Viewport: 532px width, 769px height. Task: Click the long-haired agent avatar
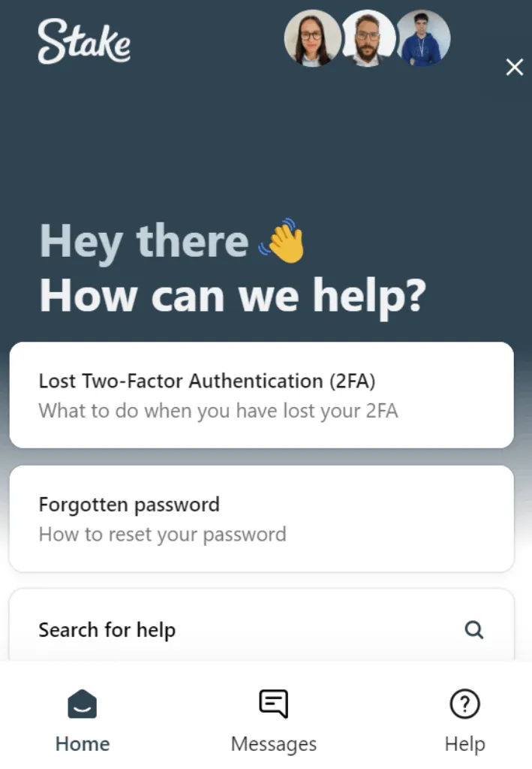[313, 38]
